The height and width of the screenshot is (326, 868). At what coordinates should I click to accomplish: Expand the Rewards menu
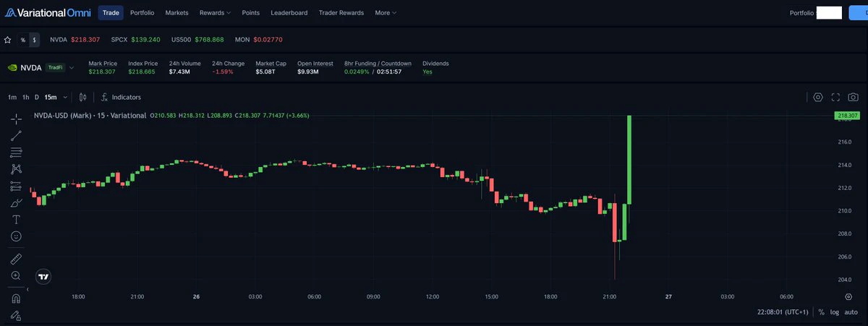point(216,12)
